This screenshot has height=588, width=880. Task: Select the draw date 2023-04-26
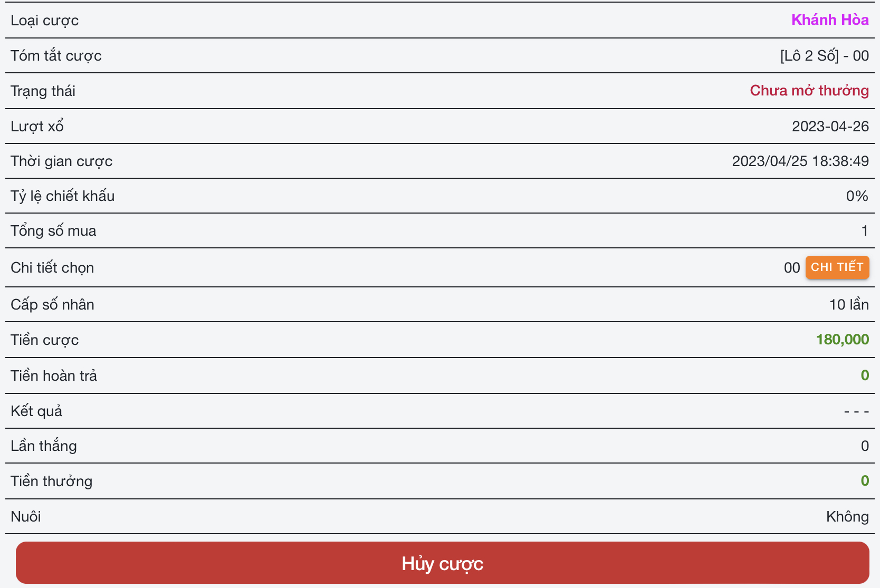830,127
